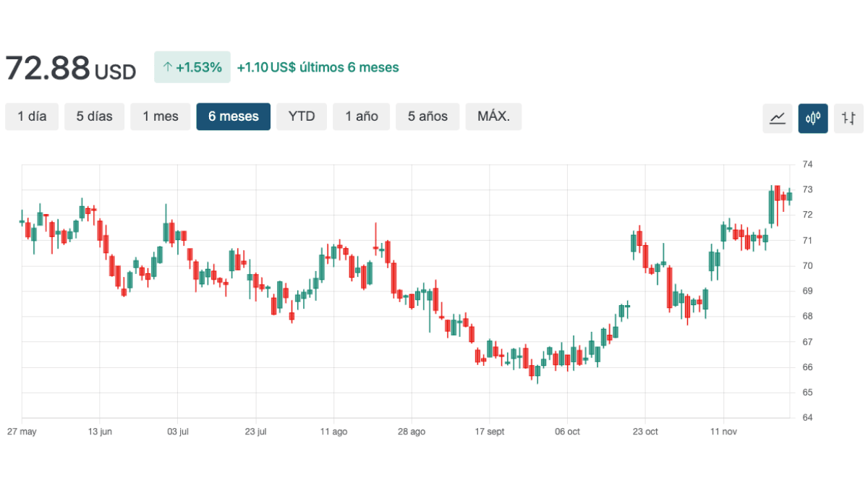Select the 5 días time range
This screenshot has height=488, width=868.
click(x=94, y=116)
